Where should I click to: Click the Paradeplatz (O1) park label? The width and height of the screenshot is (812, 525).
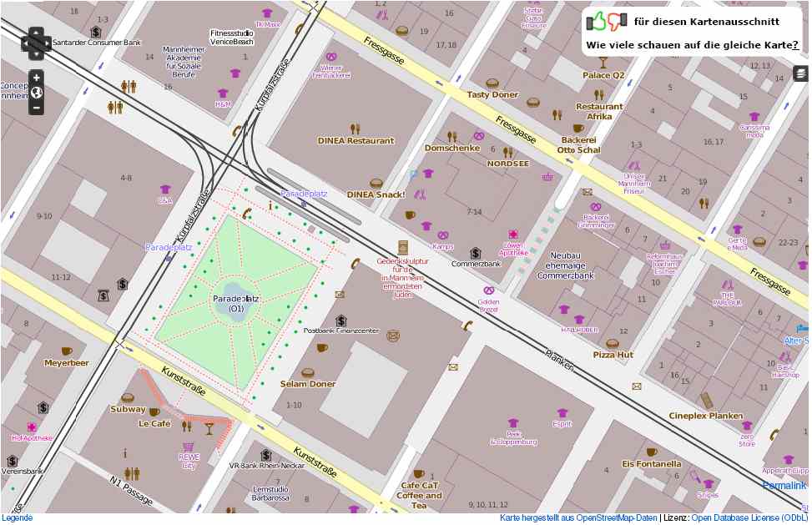[x=236, y=304]
